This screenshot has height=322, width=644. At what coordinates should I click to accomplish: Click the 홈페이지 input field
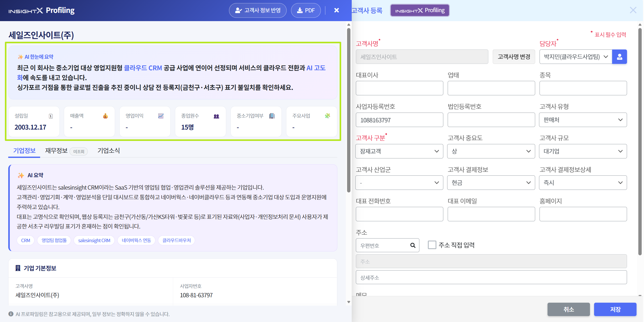pos(583,214)
